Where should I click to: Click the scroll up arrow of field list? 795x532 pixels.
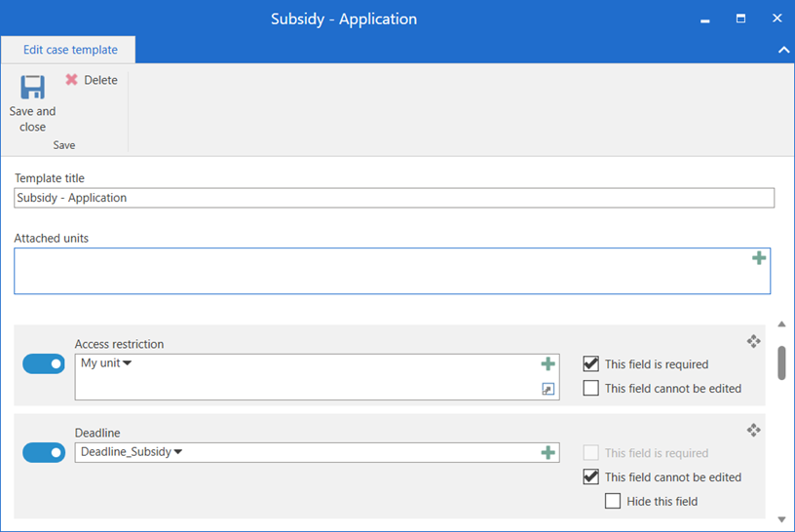(x=781, y=324)
